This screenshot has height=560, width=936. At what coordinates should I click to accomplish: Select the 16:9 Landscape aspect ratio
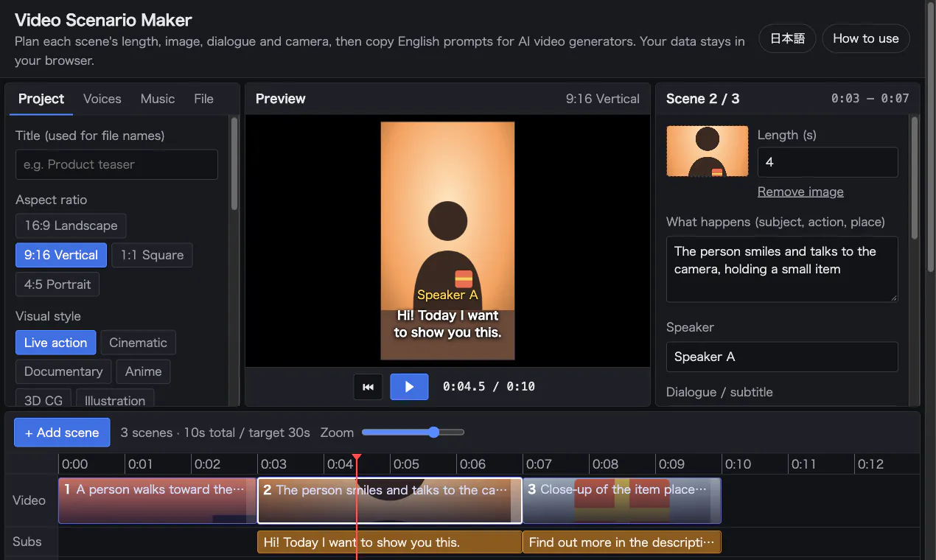(x=71, y=225)
